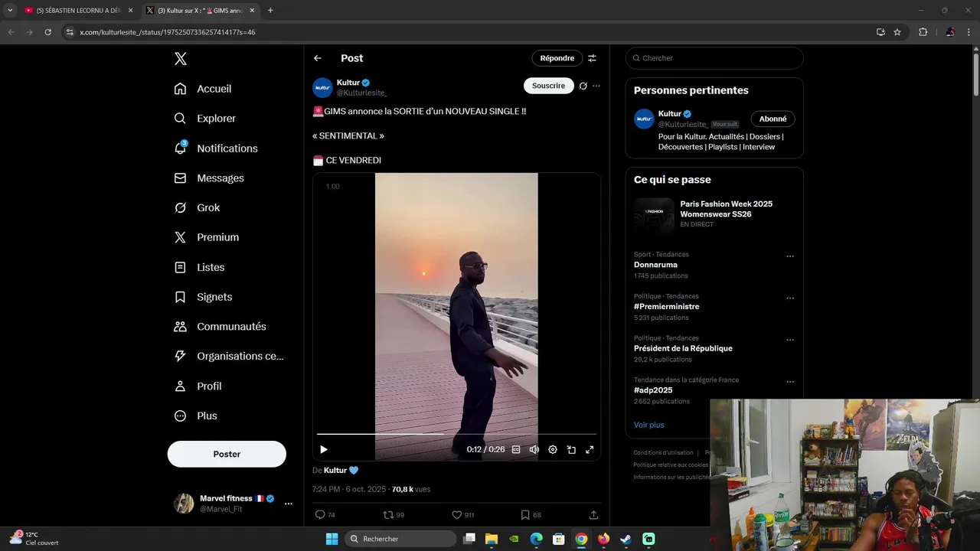Image resolution: width=980 pixels, height=551 pixels.
Task: Open post more options dots
Action: pos(596,86)
